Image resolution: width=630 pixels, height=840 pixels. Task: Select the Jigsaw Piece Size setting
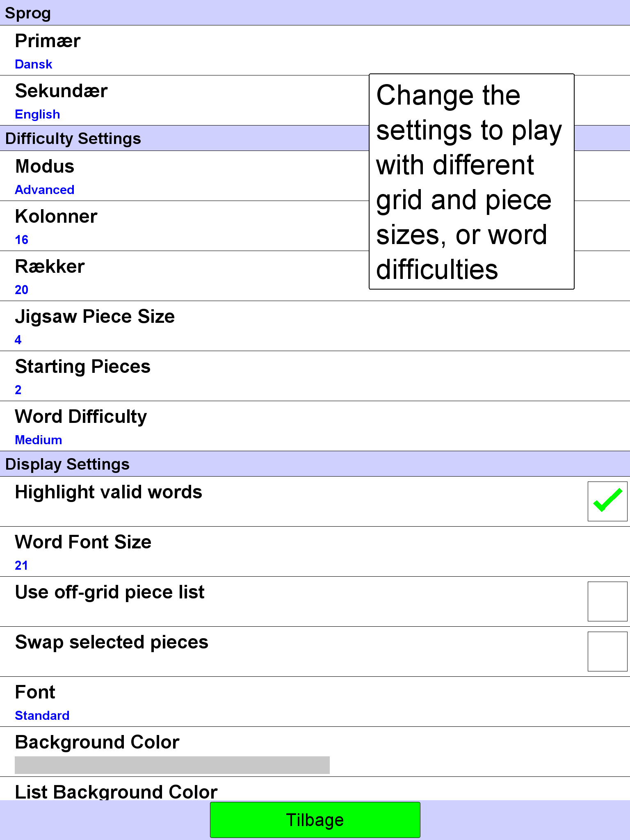coord(315,326)
